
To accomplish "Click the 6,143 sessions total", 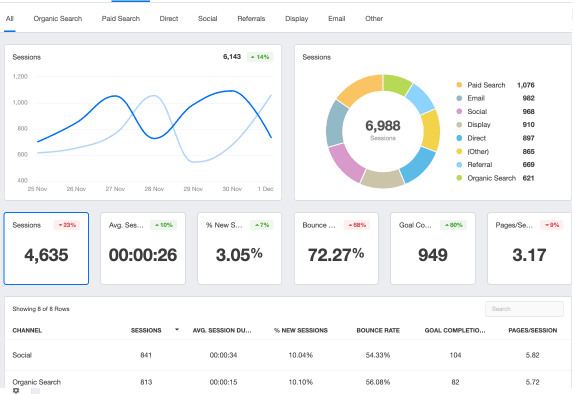I will pyautogui.click(x=232, y=57).
